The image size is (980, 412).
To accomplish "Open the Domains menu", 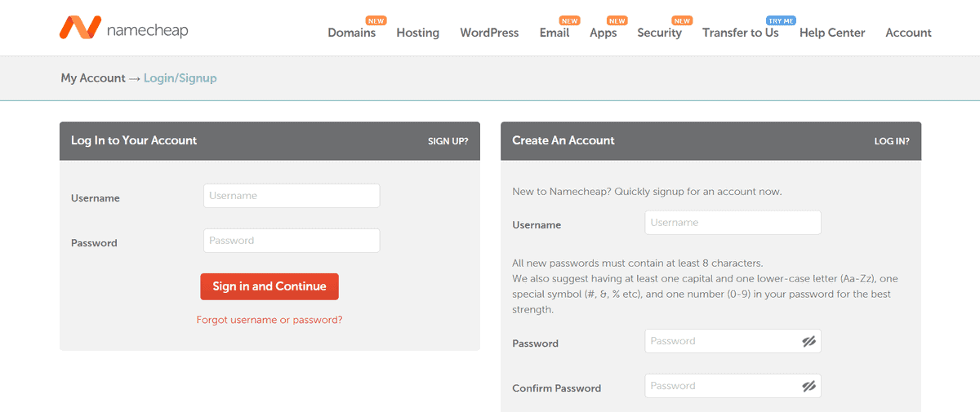I will [x=352, y=33].
